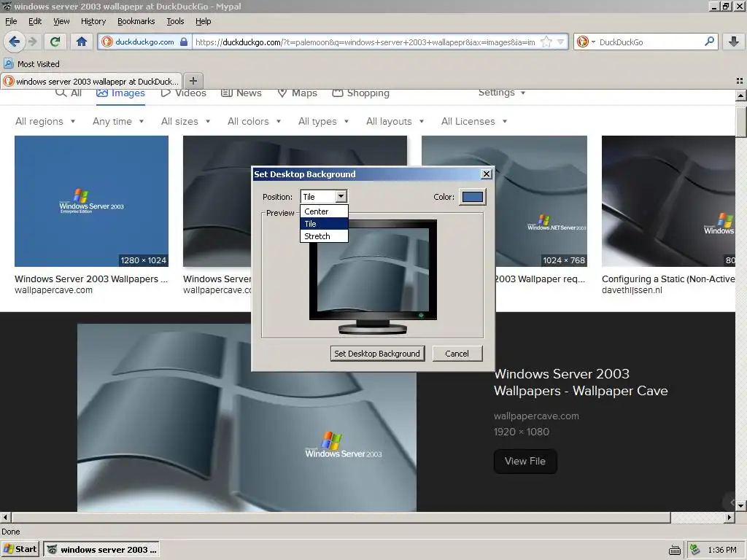Click the horizontal scrollbar right arrow
Screen dimensions: 747x560
(x=729, y=517)
